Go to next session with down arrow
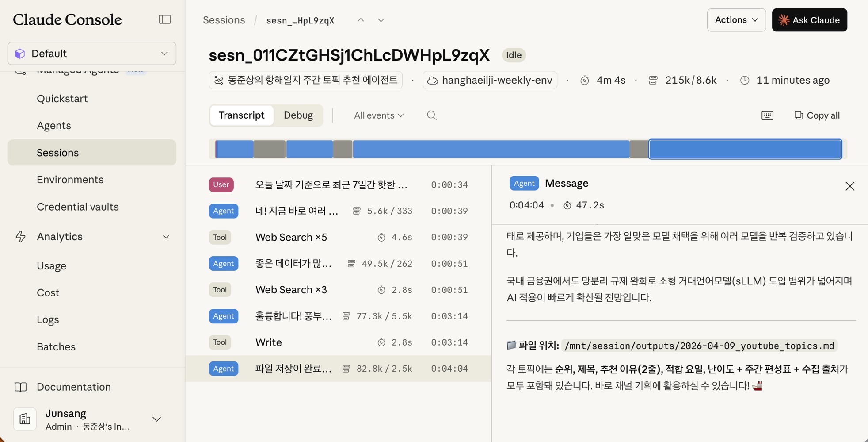Screen dimensions: 868x442 381,20
